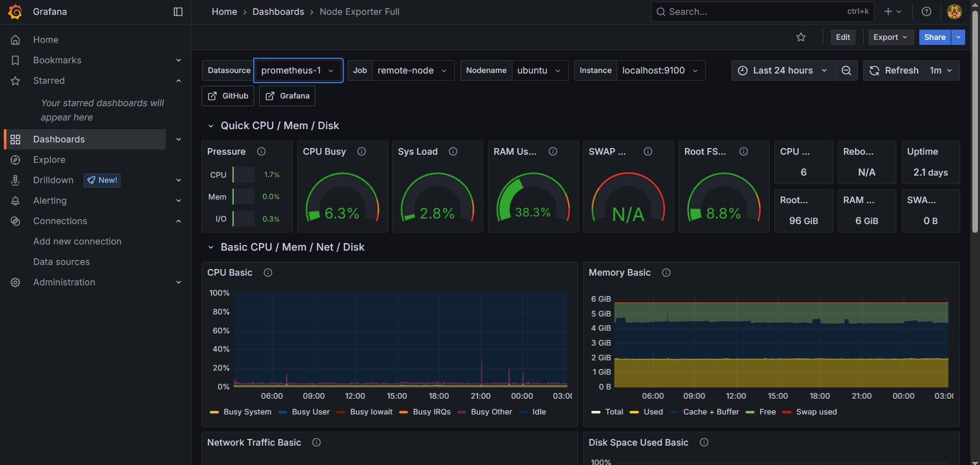Image resolution: width=980 pixels, height=465 pixels.
Task: Open Explore in the sidebar
Action: (x=49, y=160)
